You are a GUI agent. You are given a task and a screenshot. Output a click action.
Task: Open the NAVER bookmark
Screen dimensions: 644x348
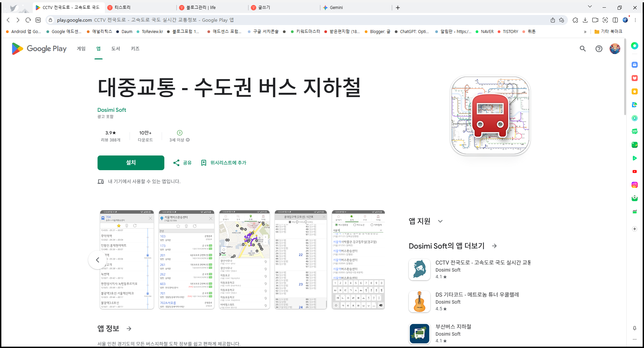(485, 32)
